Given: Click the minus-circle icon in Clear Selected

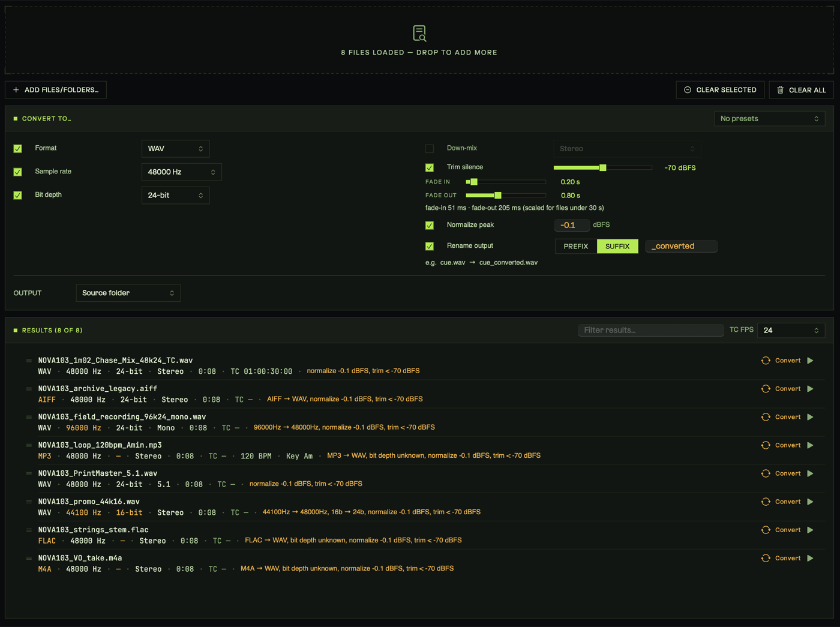Looking at the screenshot, I should pos(688,90).
